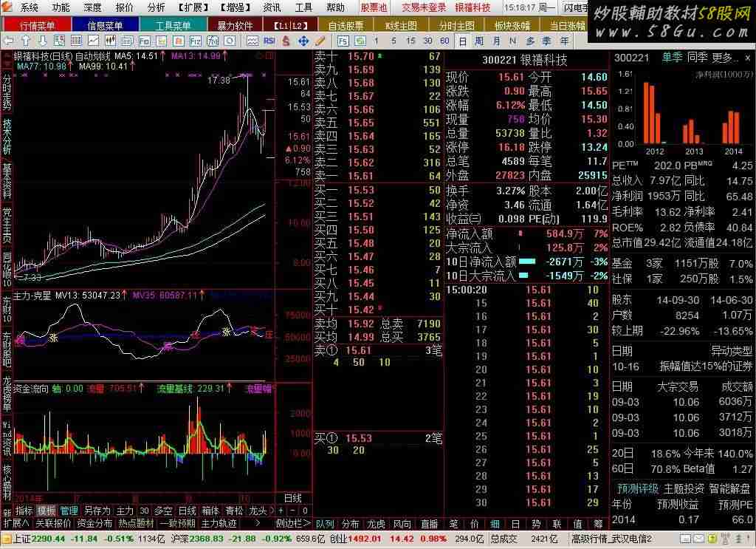Click the FS toolbar icon
Screen dimensions: 756x549
coord(343,41)
